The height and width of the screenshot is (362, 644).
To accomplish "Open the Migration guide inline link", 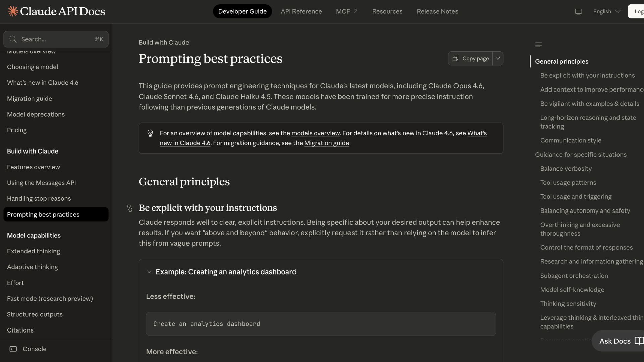I will tap(326, 143).
